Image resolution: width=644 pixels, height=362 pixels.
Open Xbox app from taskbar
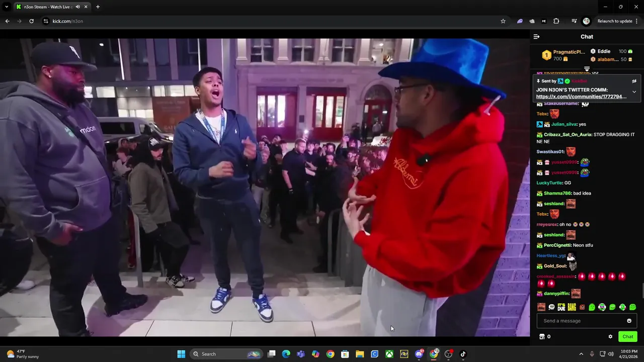pos(389,354)
